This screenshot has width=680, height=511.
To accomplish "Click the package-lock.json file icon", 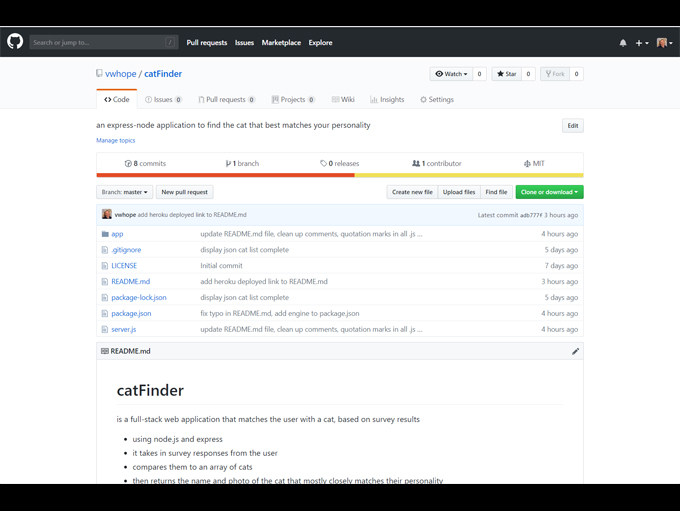I will click(x=105, y=298).
